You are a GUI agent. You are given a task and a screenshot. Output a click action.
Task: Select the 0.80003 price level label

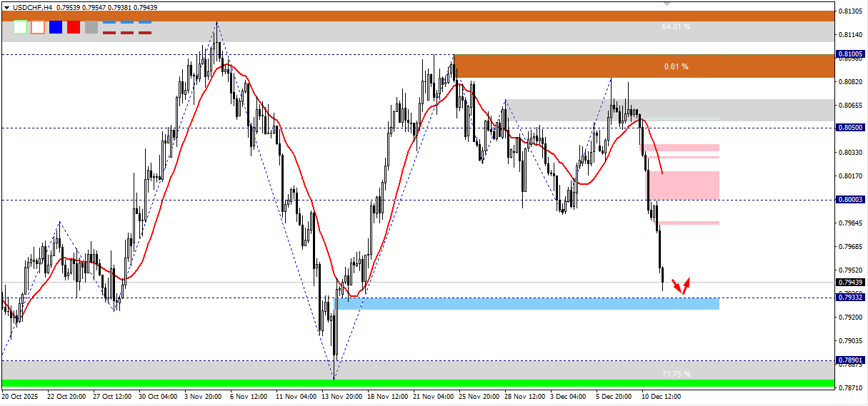[x=850, y=200]
